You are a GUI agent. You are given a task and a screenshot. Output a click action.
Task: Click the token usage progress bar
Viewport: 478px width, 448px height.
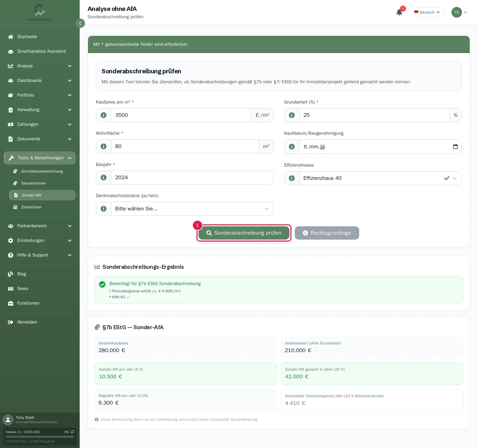pos(40,437)
